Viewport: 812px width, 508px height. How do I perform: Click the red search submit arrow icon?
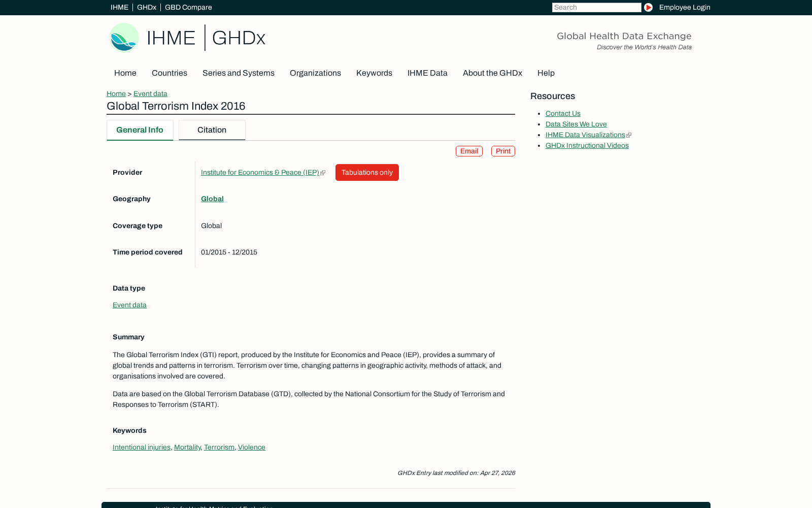pyautogui.click(x=648, y=7)
